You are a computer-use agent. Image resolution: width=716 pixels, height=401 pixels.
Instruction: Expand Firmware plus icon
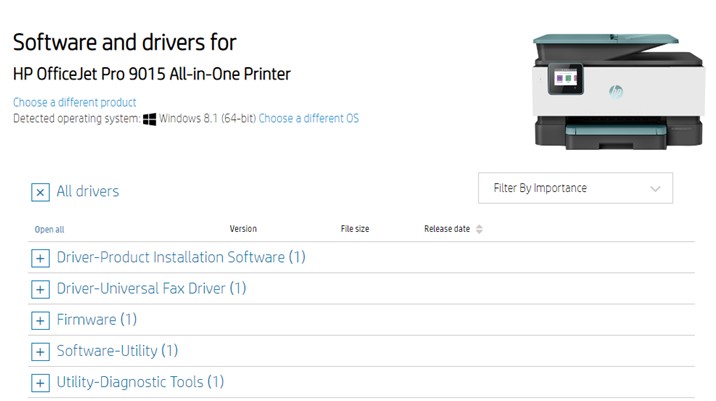click(x=40, y=321)
